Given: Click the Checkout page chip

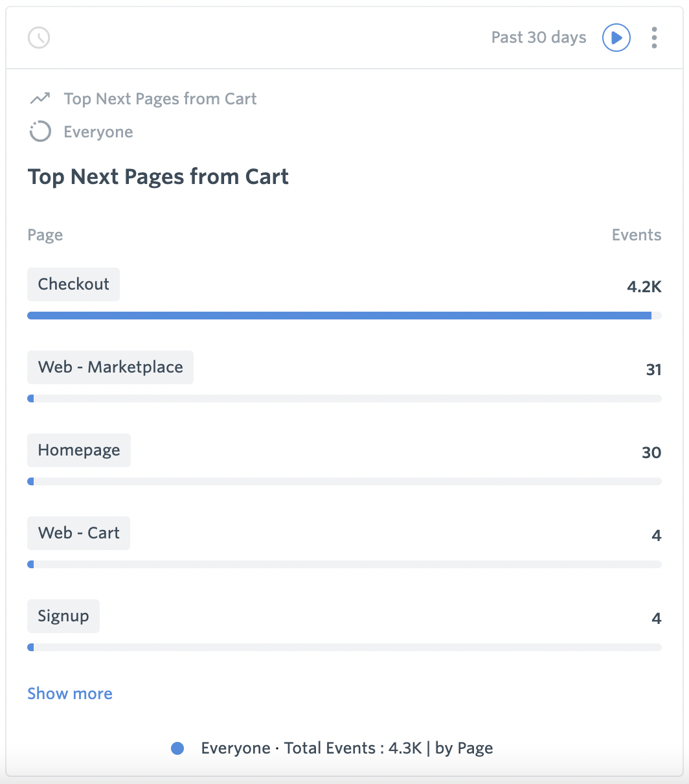Looking at the screenshot, I should 73,284.
